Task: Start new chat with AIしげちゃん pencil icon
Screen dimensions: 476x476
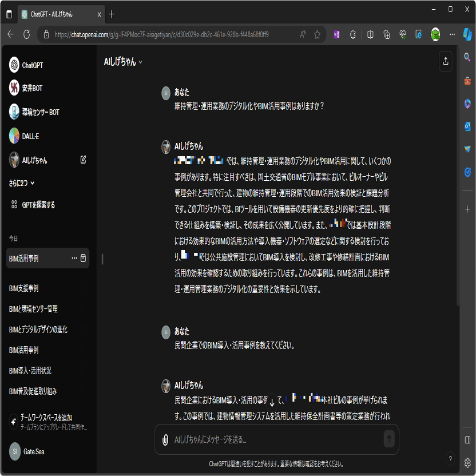Action: [x=83, y=160]
